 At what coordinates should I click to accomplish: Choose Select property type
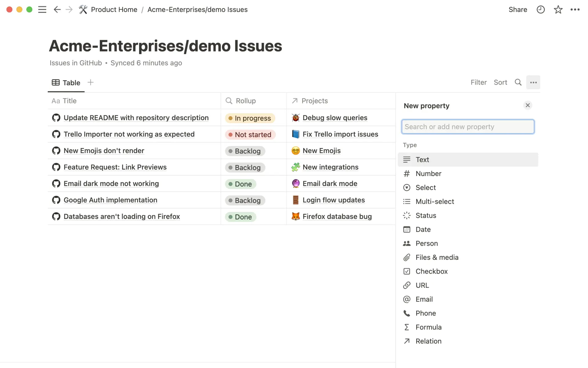coord(425,187)
